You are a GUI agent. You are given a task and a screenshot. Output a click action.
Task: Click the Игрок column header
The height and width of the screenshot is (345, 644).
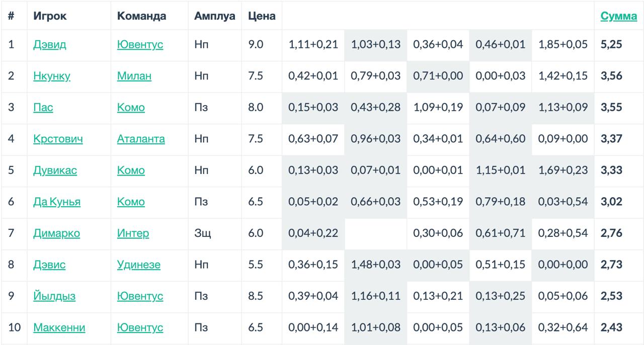(x=50, y=16)
